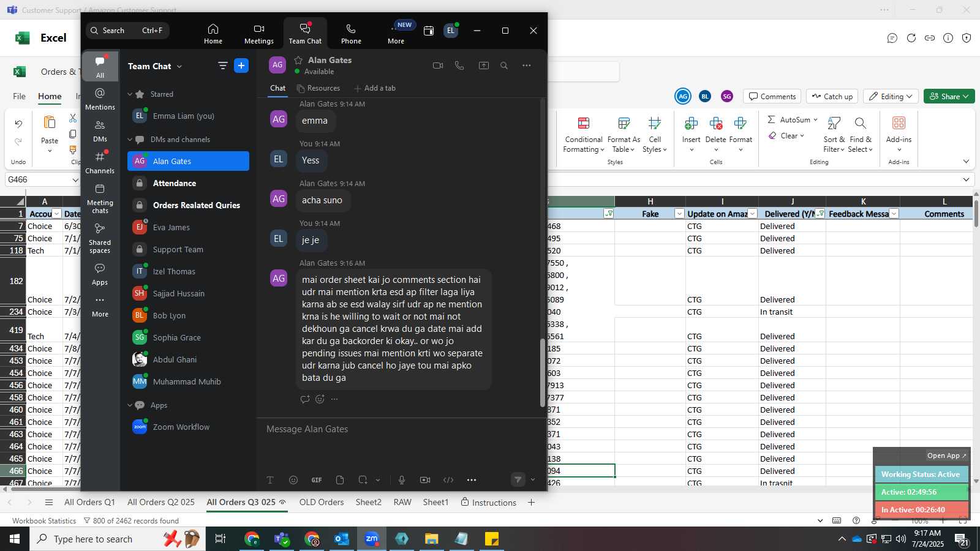Click the chat conversation scrollbar
This screenshot has width=980, height=551.
coord(542,372)
